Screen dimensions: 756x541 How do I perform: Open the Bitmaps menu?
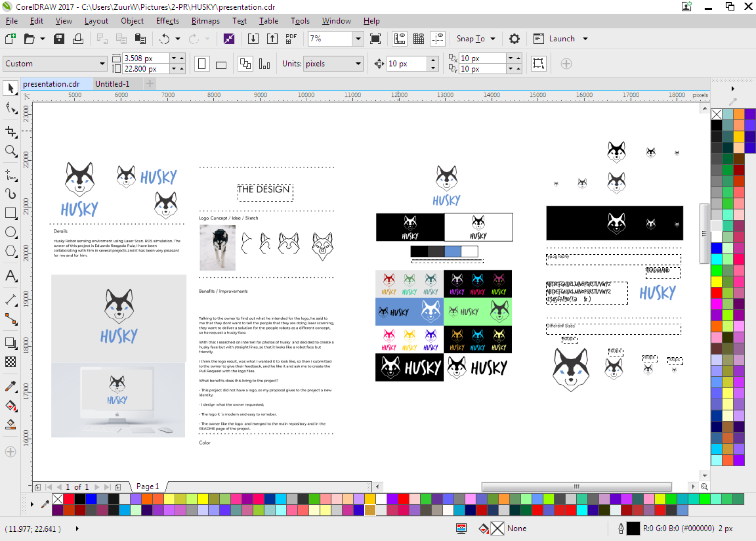coord(205,21)
